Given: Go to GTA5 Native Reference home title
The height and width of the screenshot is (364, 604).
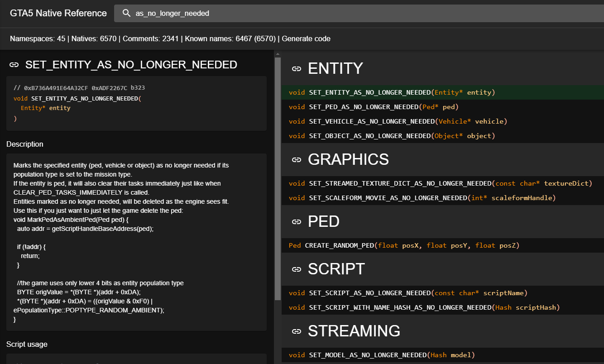Looking at the screenshot, I should tap(58, 13).
